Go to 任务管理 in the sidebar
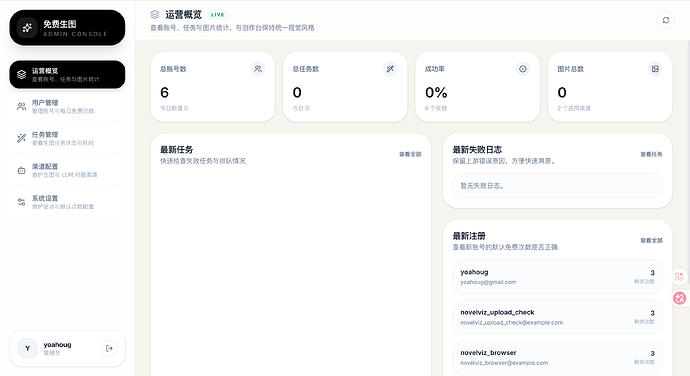Image resolution: width=690 pixels, height=376 pixels. click(x=67, y=138)
